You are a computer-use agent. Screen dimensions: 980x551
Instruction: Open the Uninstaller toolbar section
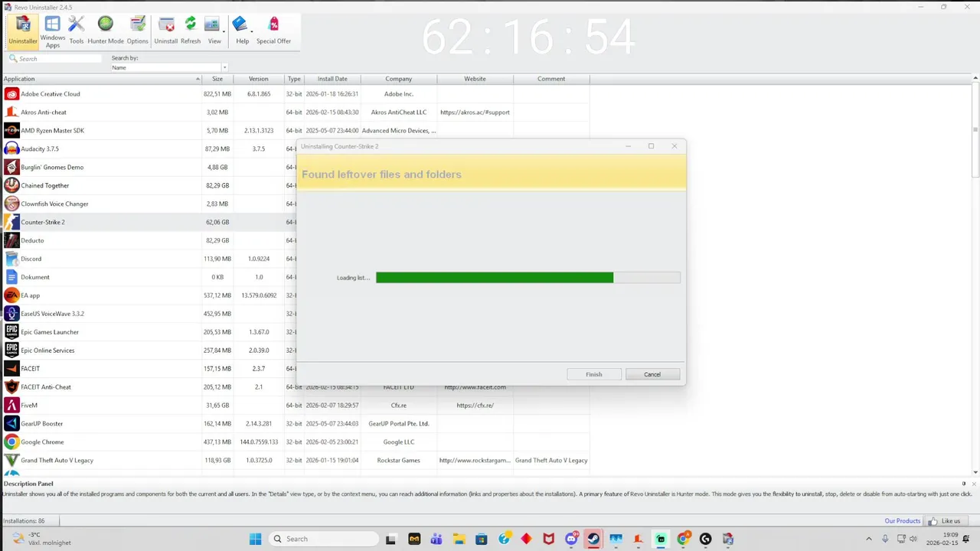(23, 31)
